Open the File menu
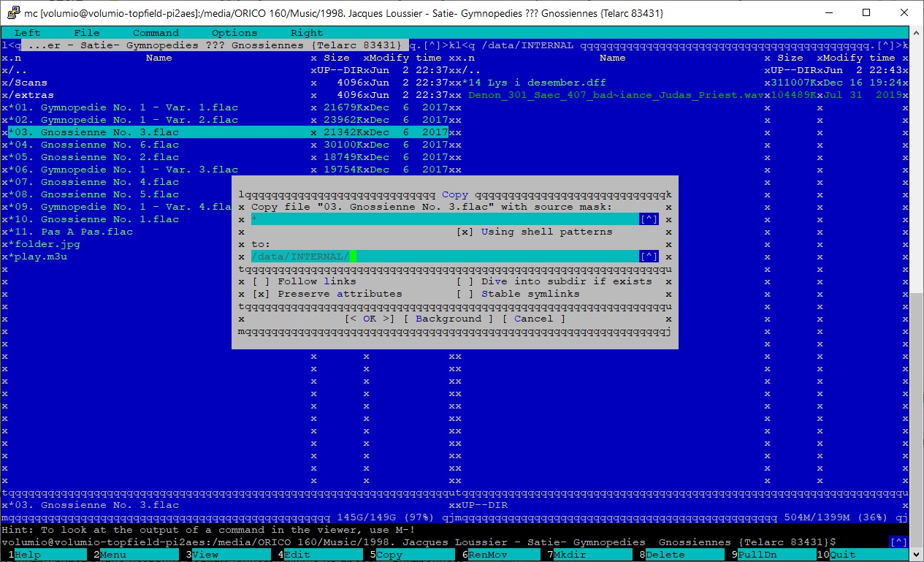The height and width of the screenshot is (562, 924). (87, 33)
